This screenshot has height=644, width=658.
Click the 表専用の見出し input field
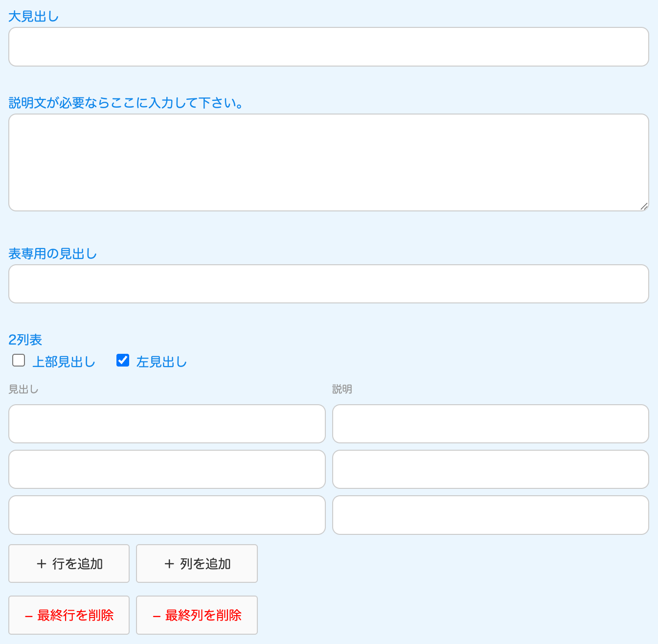tap(329, 284)
